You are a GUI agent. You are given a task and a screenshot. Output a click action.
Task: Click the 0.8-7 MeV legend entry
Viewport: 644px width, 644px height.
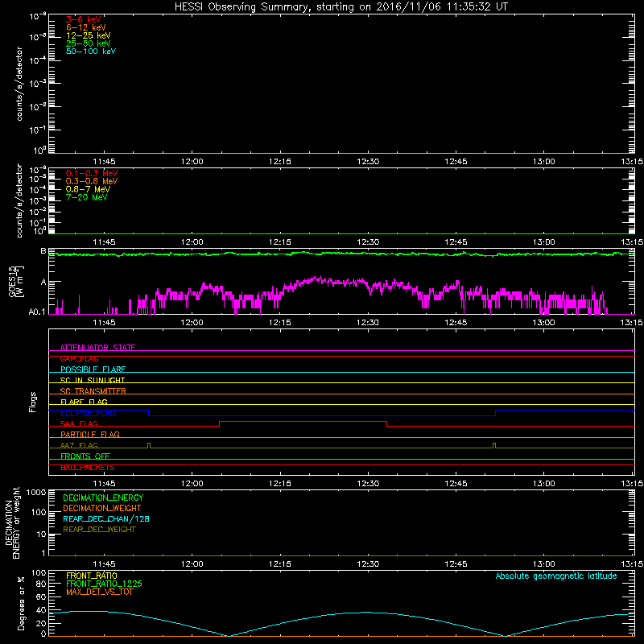point(89,189)
